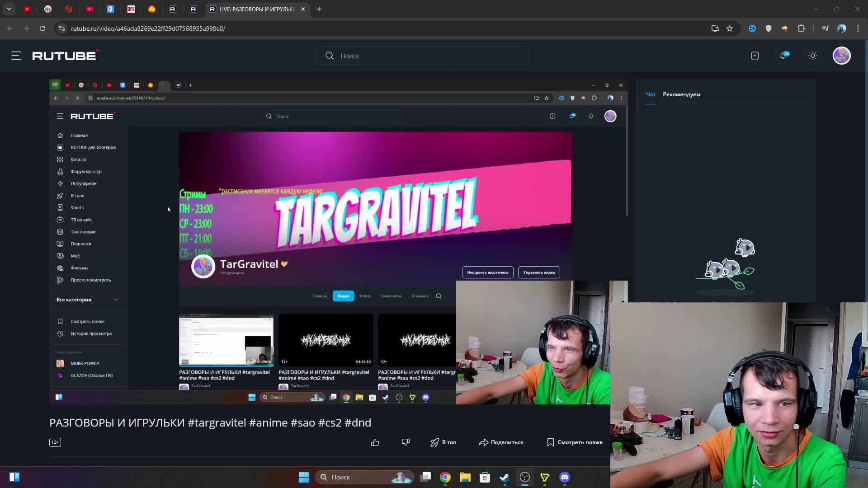Open new browser tab plus button
Viewport: 868px width, 488px height.
click(x=319, y=9)
